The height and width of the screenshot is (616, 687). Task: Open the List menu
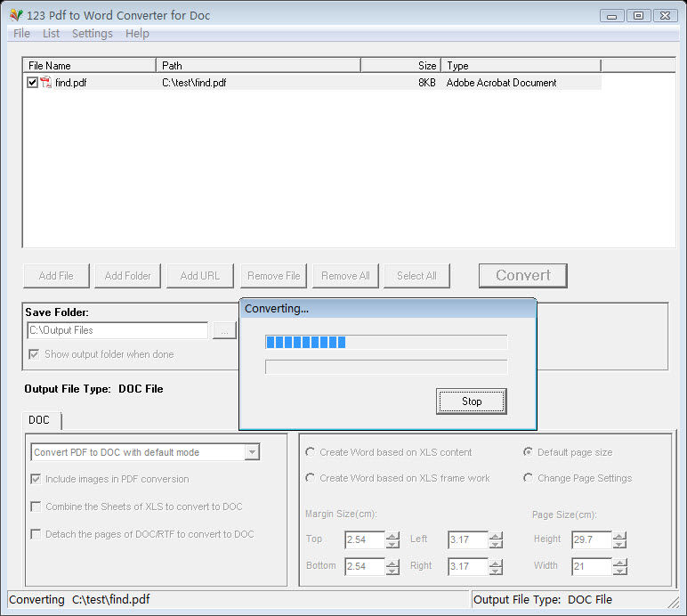pyautogui.click(x=51, y=33)
